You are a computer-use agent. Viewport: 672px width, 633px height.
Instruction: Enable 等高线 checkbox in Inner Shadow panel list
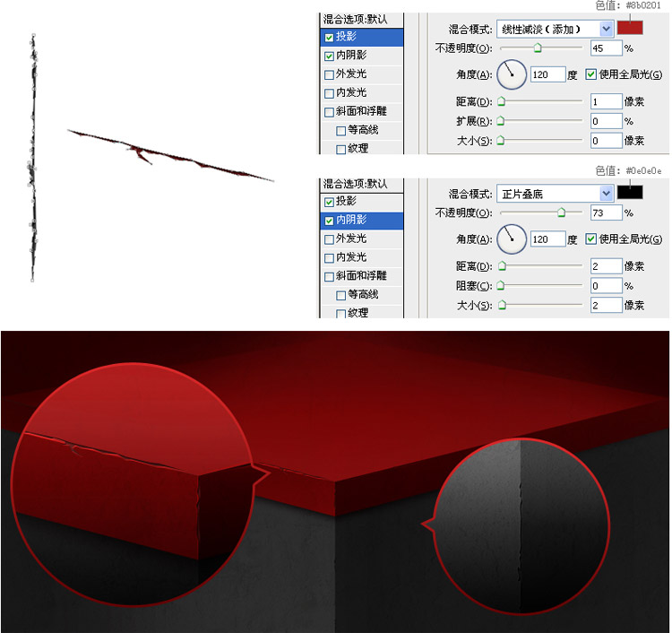[341, 296]
